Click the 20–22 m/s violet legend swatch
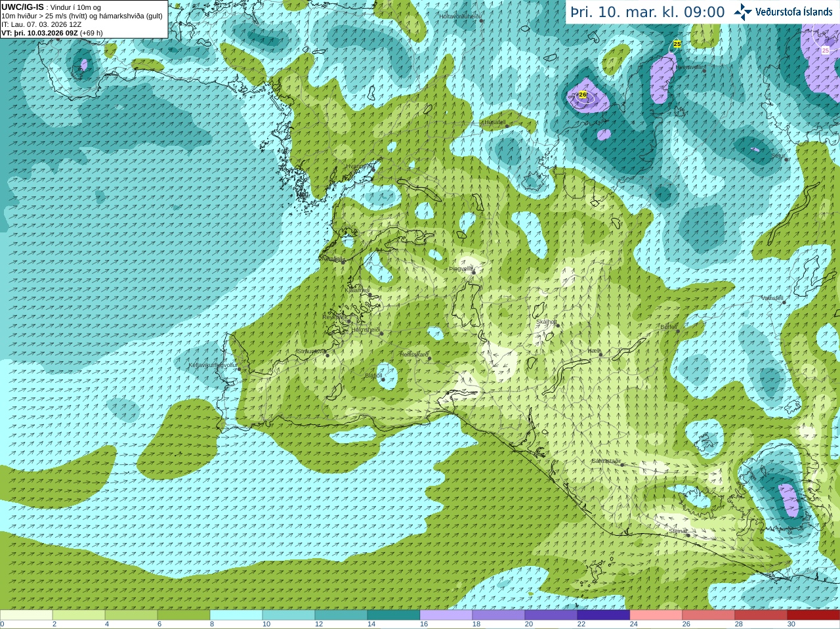This screenshot has width=840, height=629. tap(551, 615)
